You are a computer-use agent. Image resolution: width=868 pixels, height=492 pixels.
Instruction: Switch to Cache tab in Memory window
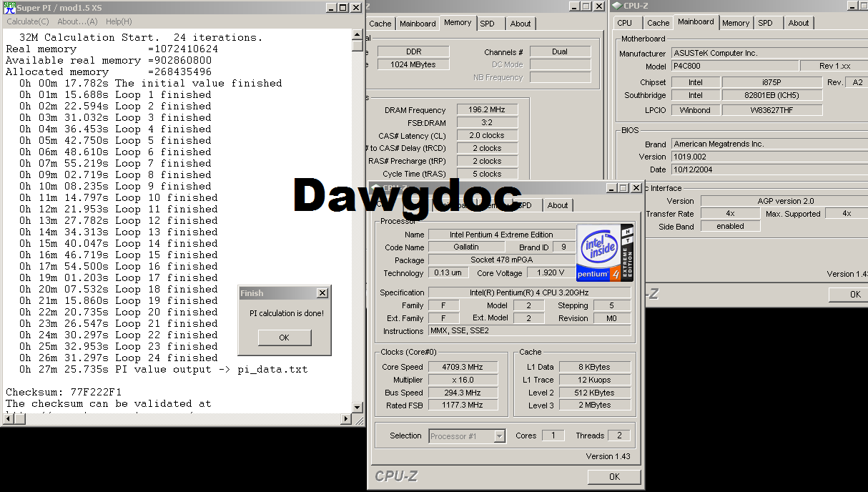[380, 24]
